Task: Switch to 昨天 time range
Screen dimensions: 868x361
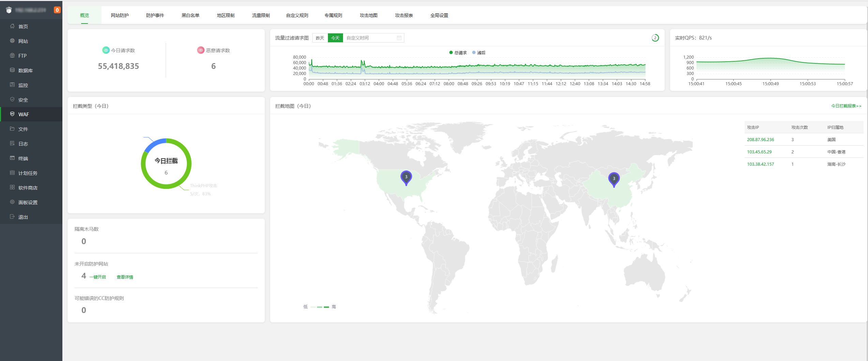Action: (320, 38)
